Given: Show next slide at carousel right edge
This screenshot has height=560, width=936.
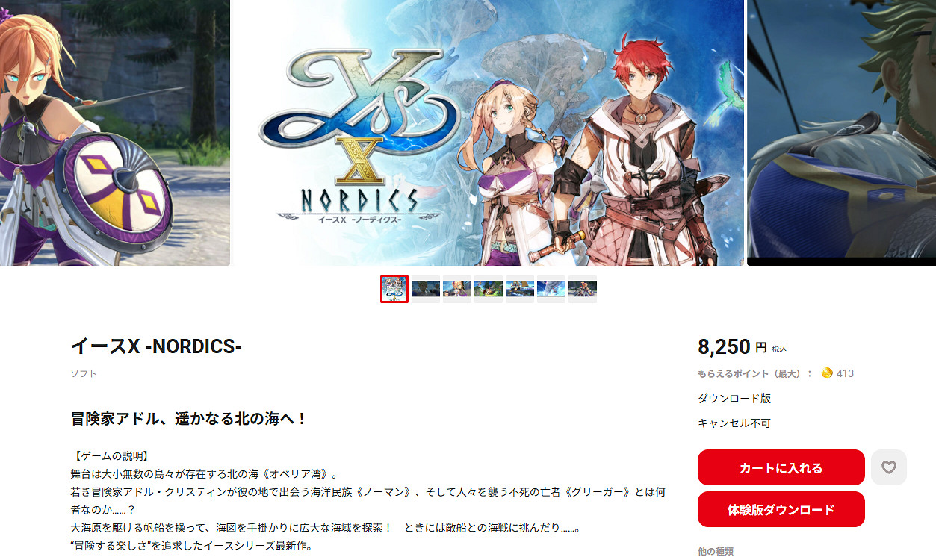Looking at the screenshot, I should pyautogui.click(x=841, y=133).
